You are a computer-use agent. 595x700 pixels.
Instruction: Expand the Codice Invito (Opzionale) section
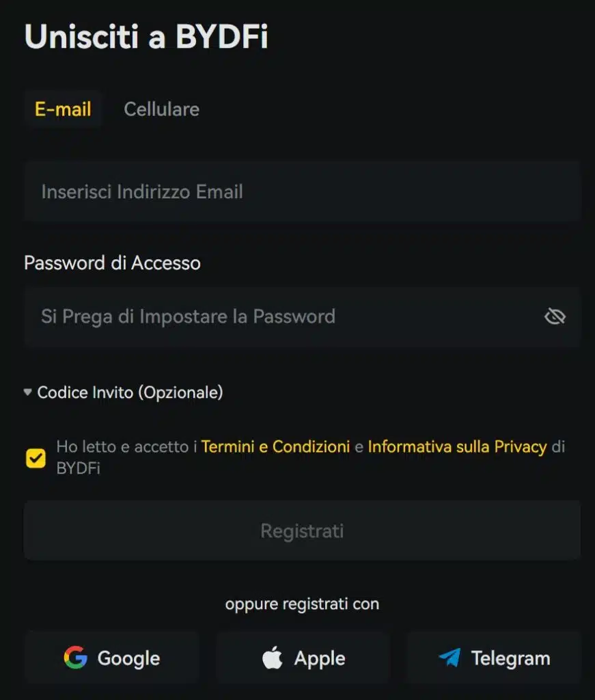click(126, 392)
